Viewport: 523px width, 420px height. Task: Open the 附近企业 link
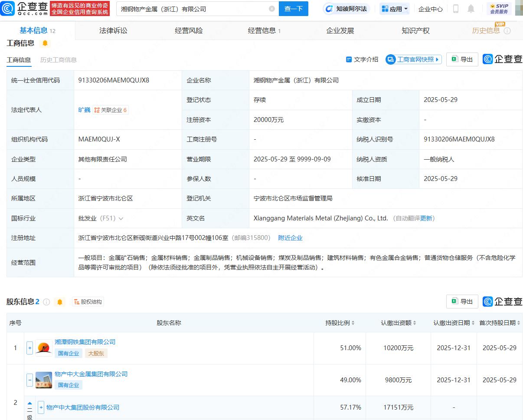pos(290,238)
